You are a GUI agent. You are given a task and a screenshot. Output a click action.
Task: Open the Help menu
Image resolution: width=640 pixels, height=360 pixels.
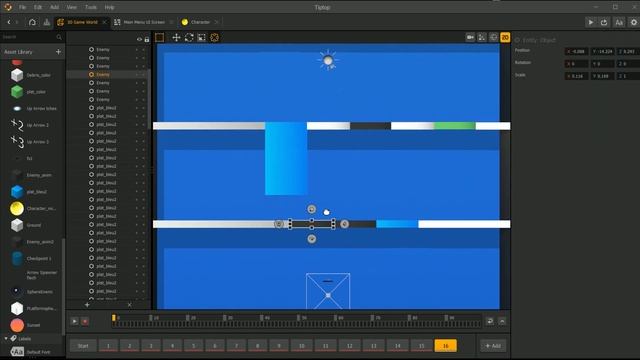109,7
